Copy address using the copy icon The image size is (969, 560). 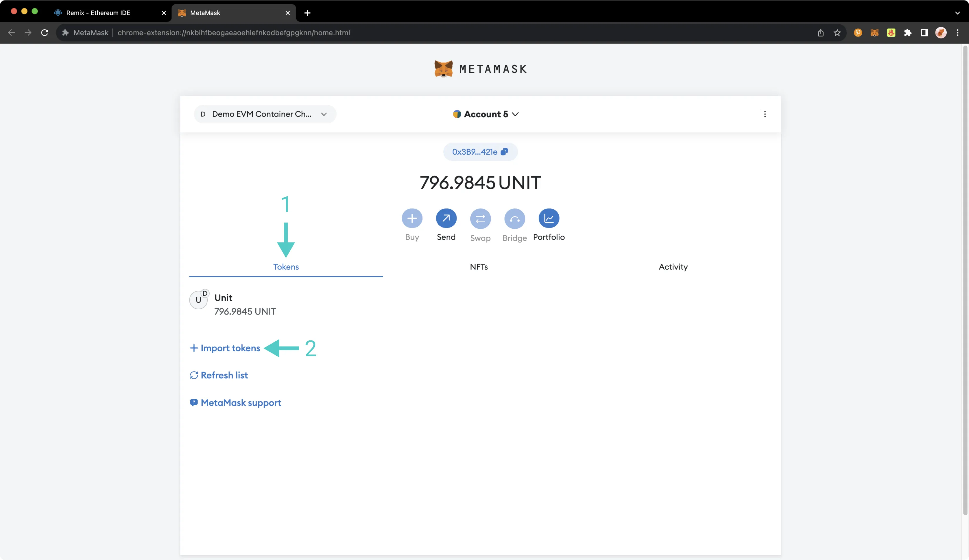tap(504, 152)
